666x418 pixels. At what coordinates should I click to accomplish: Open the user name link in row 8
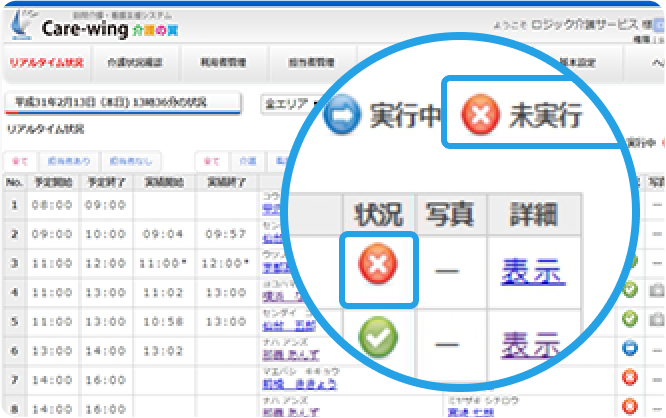(291, 412)
